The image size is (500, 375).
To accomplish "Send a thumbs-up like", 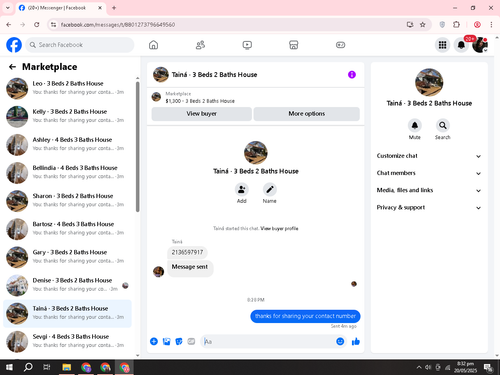I will point(356,341).
